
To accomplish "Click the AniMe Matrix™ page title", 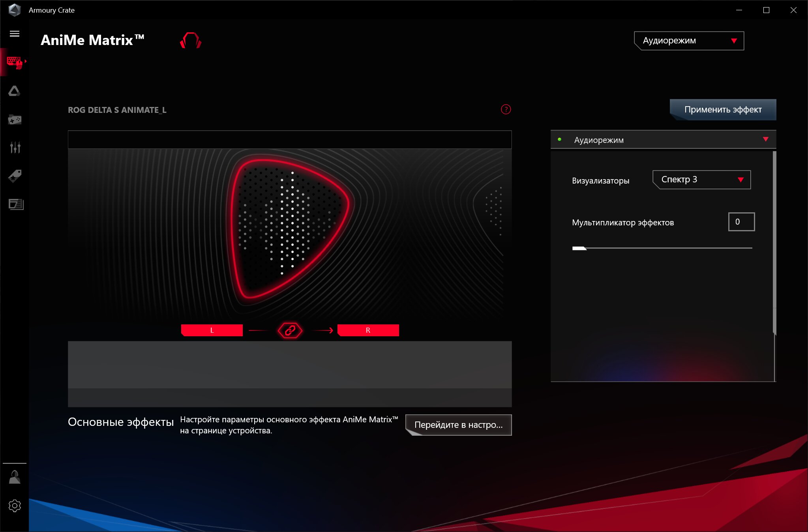I will (x=92, y=40).
